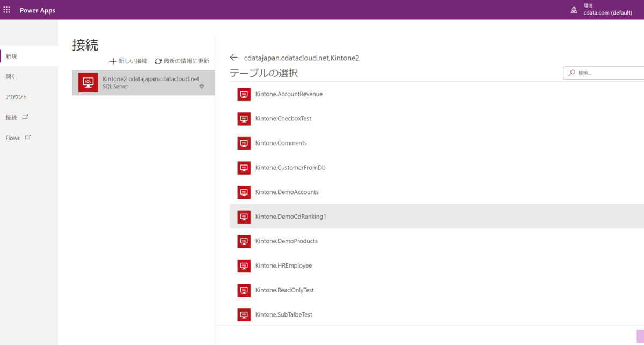Screen dimensions: 644x345
Task: Choose the Kintone.HREmployee table
Action: coord(437,265)
